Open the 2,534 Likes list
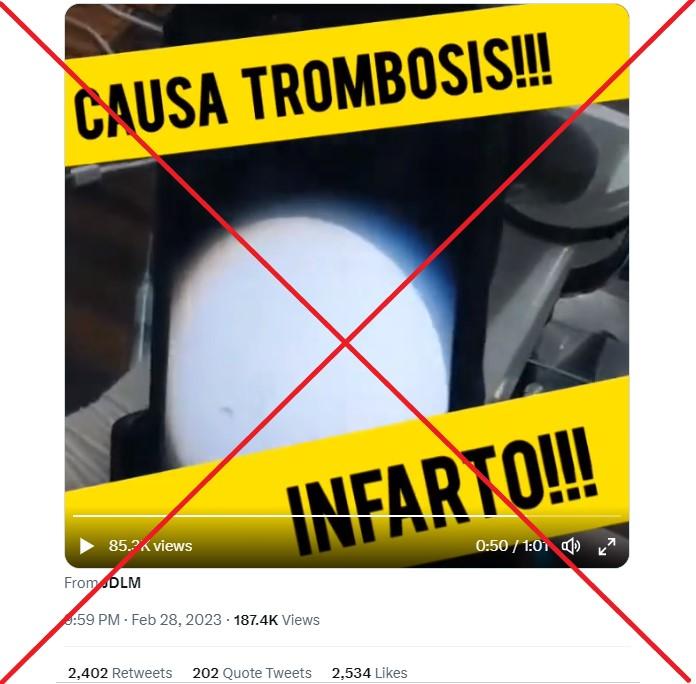This screenshot has width=696, height=684. tap(369, 673)
